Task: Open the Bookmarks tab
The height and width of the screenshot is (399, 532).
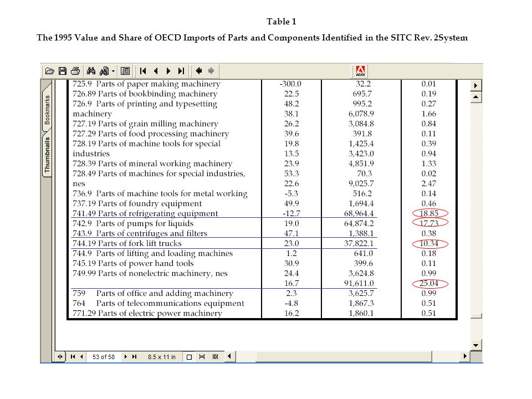Action: (47, 109)
